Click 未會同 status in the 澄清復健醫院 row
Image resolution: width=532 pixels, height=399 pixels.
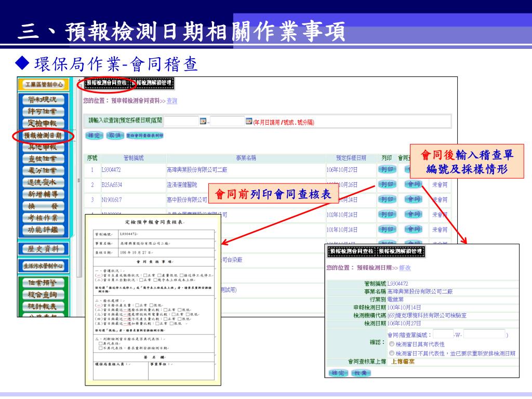pyautogui.click(x=440, y=185)
